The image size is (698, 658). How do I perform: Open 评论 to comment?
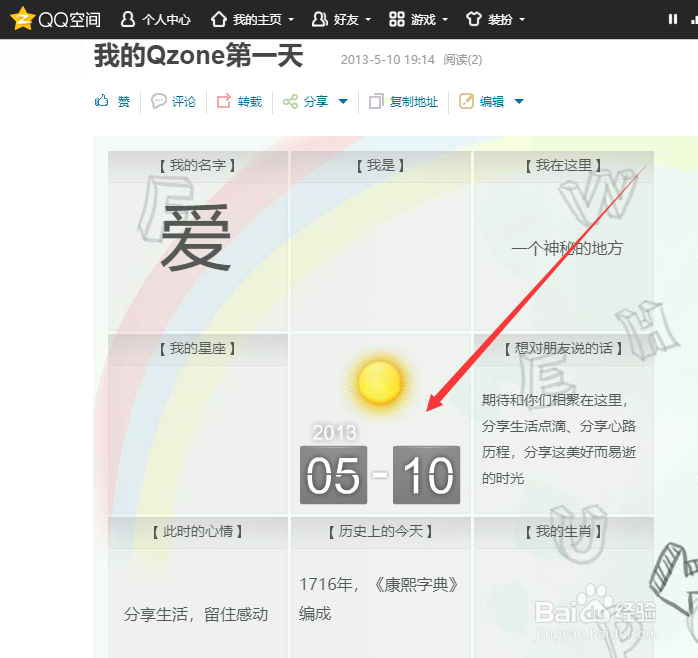pos(184,102)
